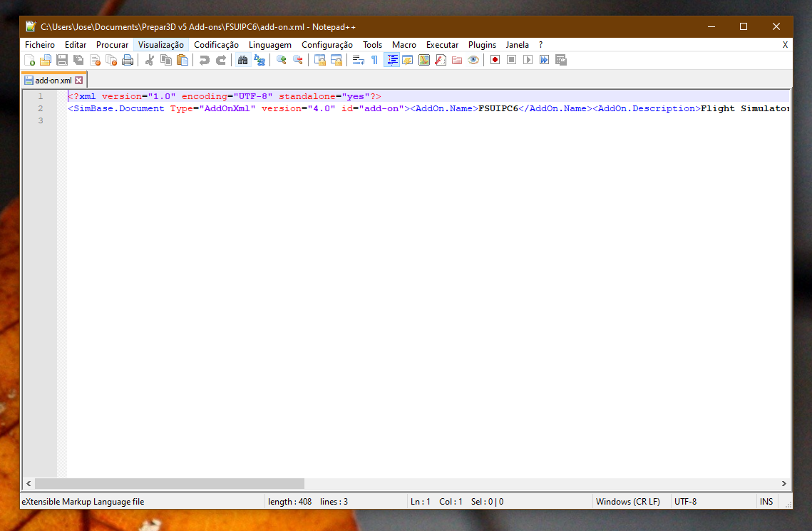The height and width of the screenshot is (531, 812).
Task: Open the Macro menu
Action: point(404,45)
